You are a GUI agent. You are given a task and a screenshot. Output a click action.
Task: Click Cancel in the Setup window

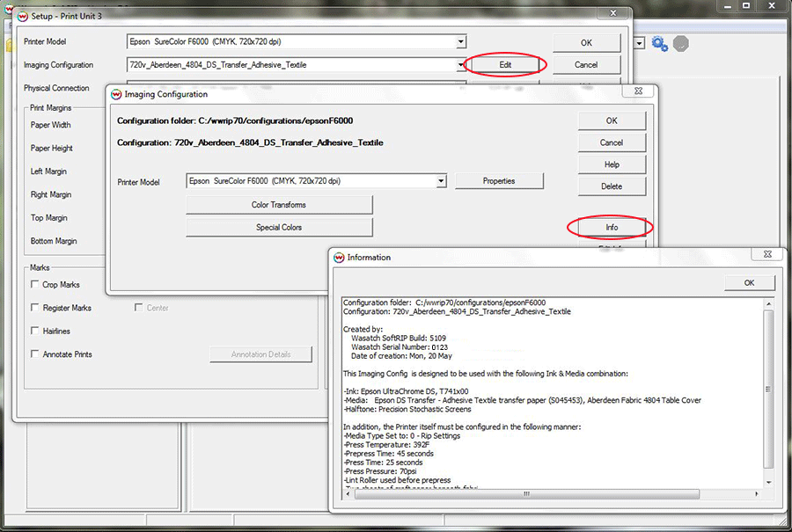coord(586,64)
